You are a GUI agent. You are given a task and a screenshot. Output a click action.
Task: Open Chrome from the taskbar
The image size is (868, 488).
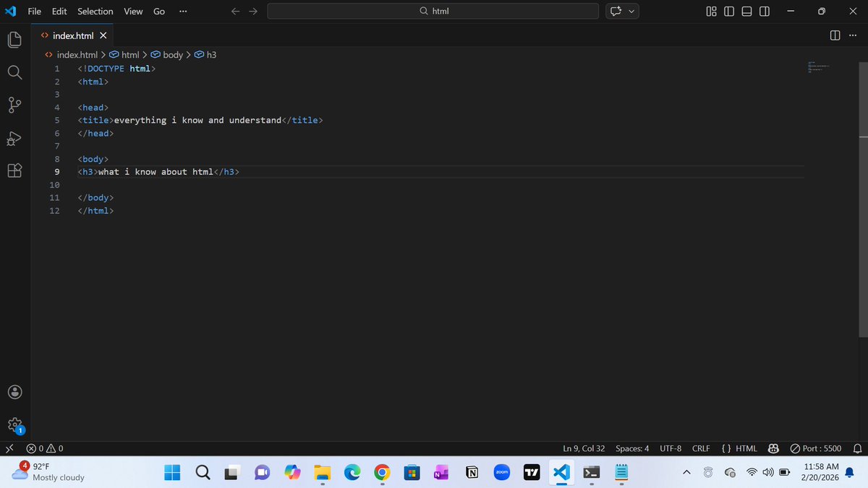pos(383,472)
